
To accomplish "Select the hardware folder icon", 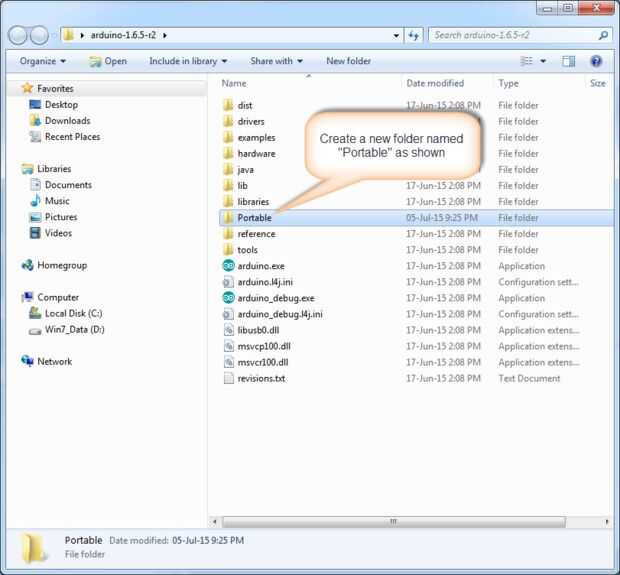I will [228, 153].
